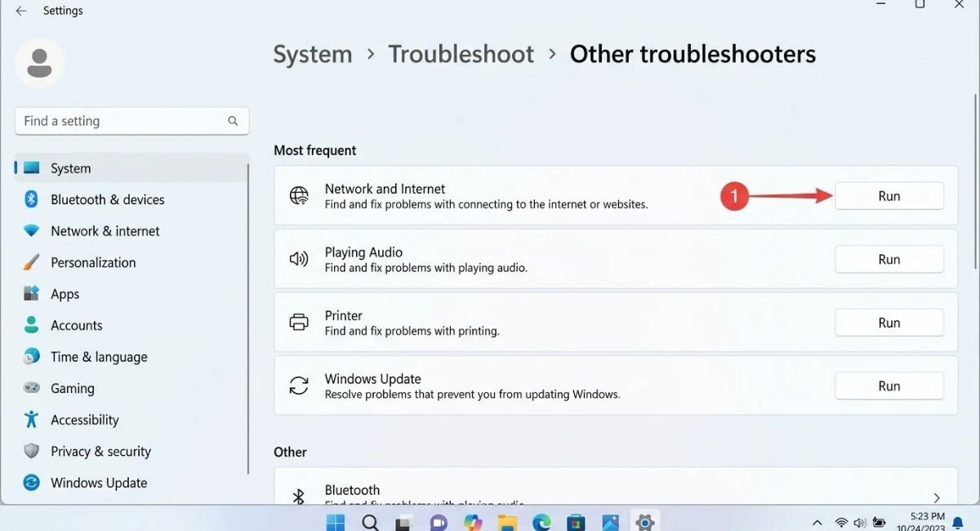This screenshot has width=980, height=531.
Task: Click the Most frequent section heading
Action: tap(315, 150)
